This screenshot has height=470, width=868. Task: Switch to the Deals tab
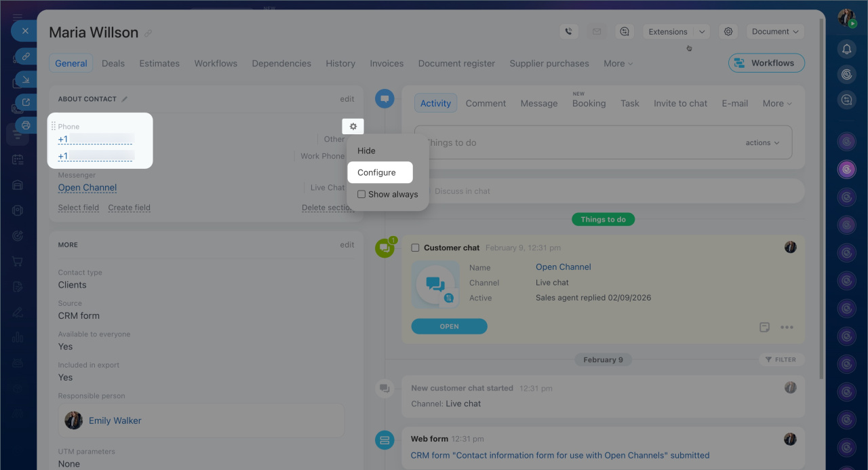[113, 63]
